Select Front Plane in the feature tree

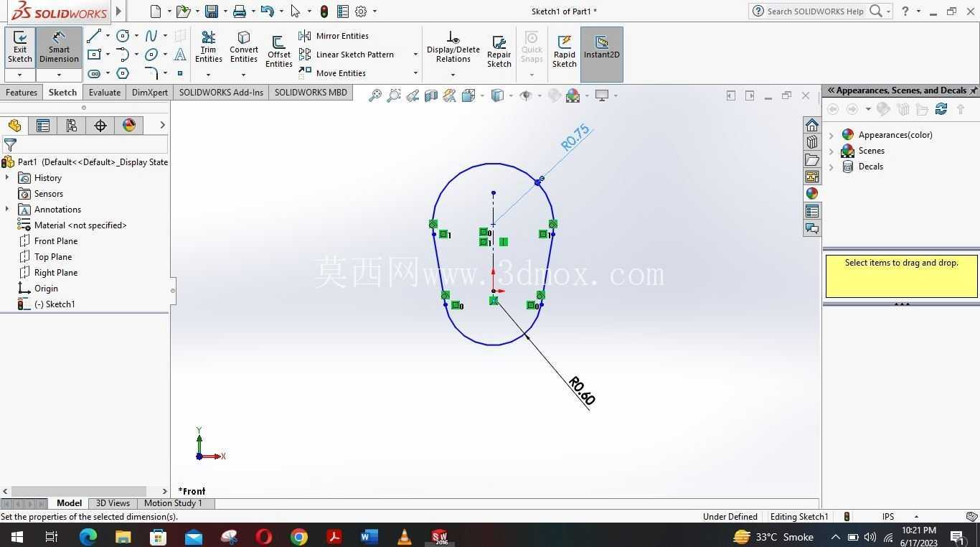(48, 241)
